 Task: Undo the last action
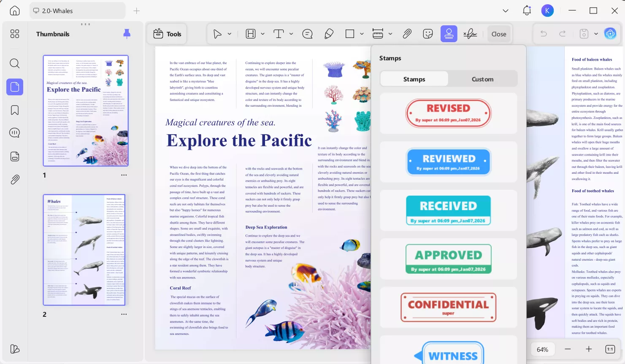(544, 34)
